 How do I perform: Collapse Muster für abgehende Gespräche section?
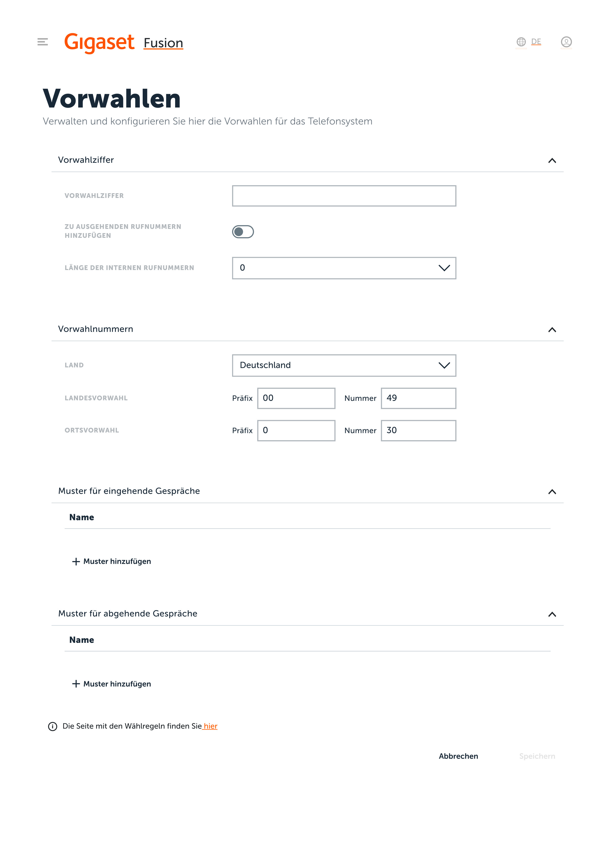552,614
